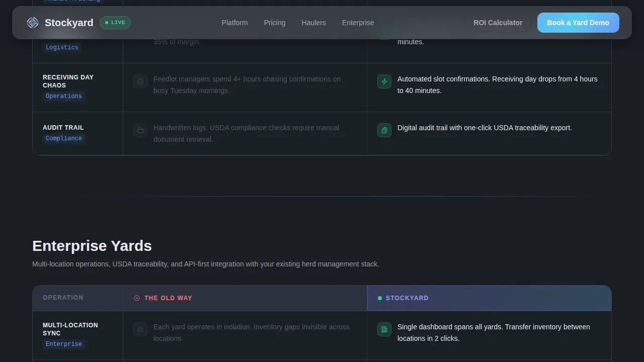
Task: Click the Operations tag under Receiving Day Chaos
Action: 63,96
